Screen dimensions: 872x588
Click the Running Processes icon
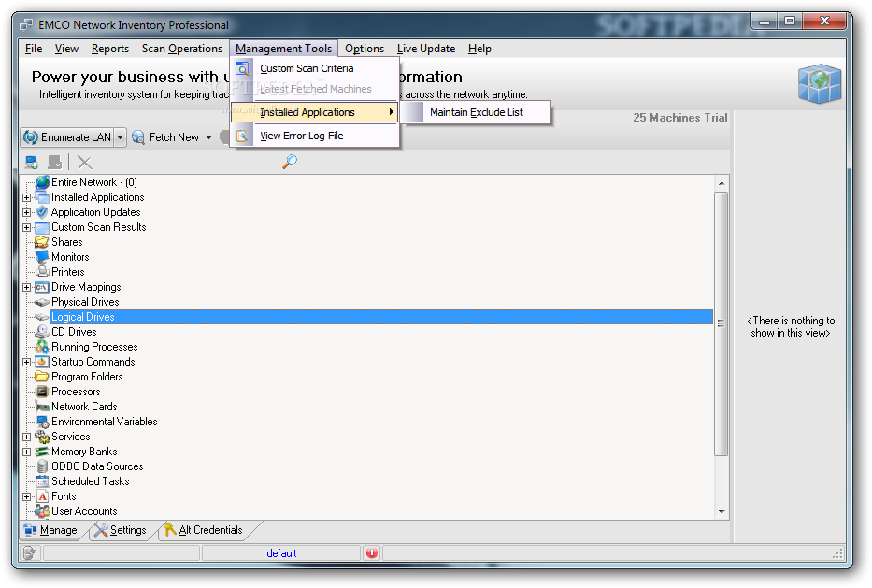pyautogui.click(x=42, y=347)
